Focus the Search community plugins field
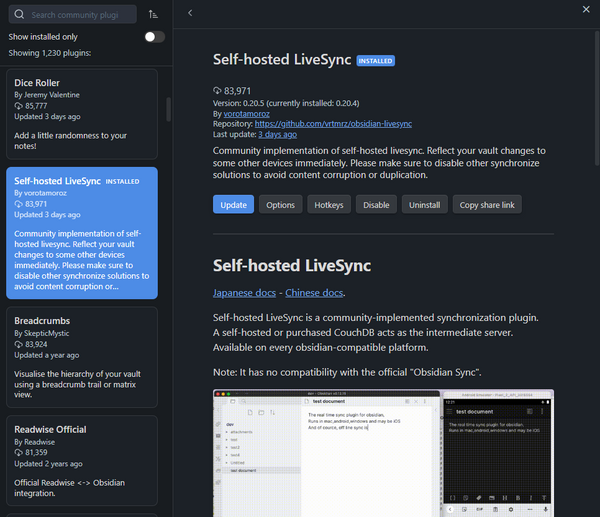Viewport: 600px width, 517px height. (73, 15)
